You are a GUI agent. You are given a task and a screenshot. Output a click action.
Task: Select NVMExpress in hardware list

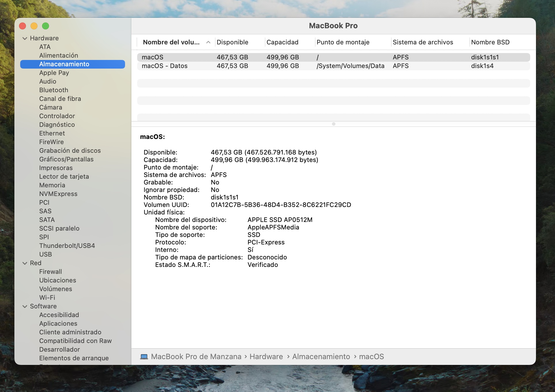tap(58, 194)
